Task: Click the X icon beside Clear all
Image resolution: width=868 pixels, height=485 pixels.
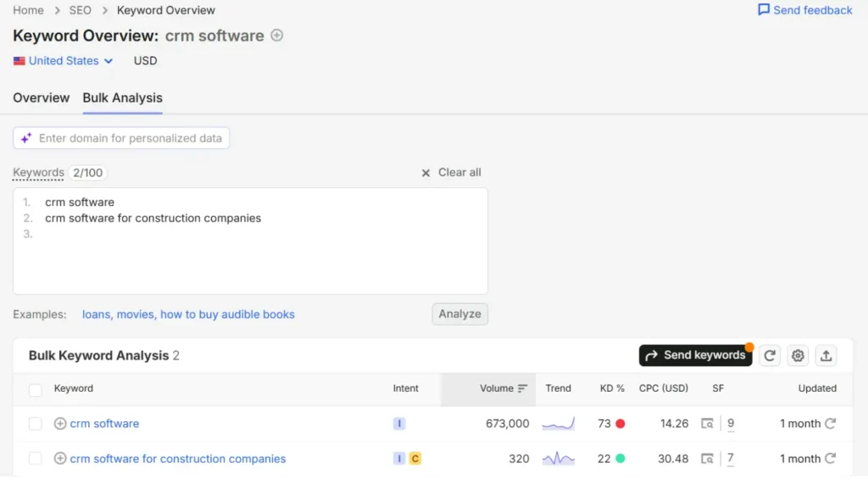Action: point(426,173)
